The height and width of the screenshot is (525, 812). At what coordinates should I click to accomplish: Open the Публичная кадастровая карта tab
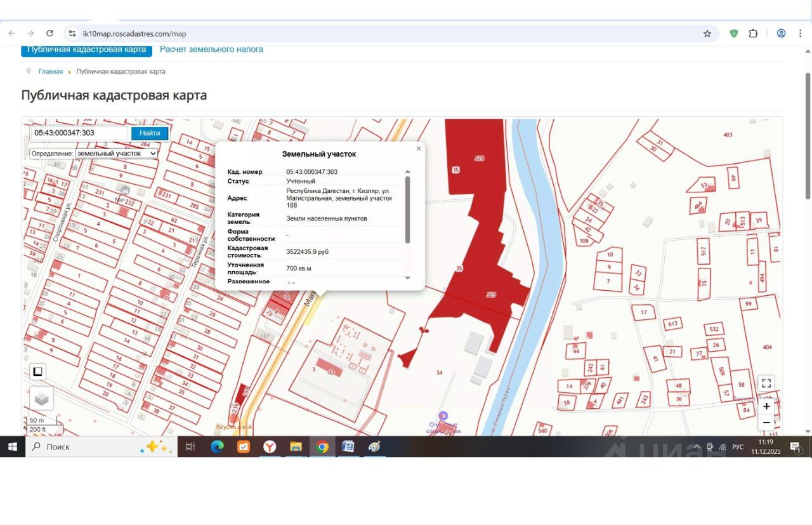tap(86, 50)
